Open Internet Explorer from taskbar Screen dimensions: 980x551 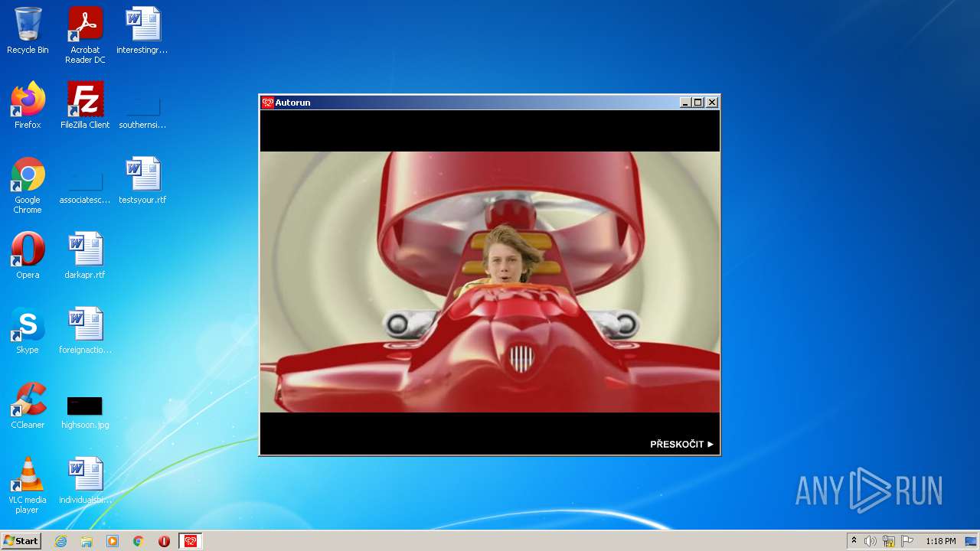tap(61, 541)
